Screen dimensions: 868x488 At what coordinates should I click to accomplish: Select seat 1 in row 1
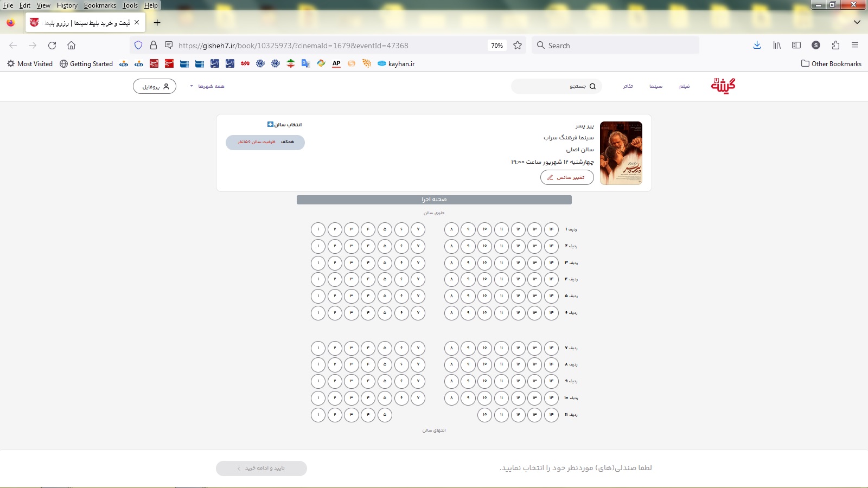[x=318, y=229]
